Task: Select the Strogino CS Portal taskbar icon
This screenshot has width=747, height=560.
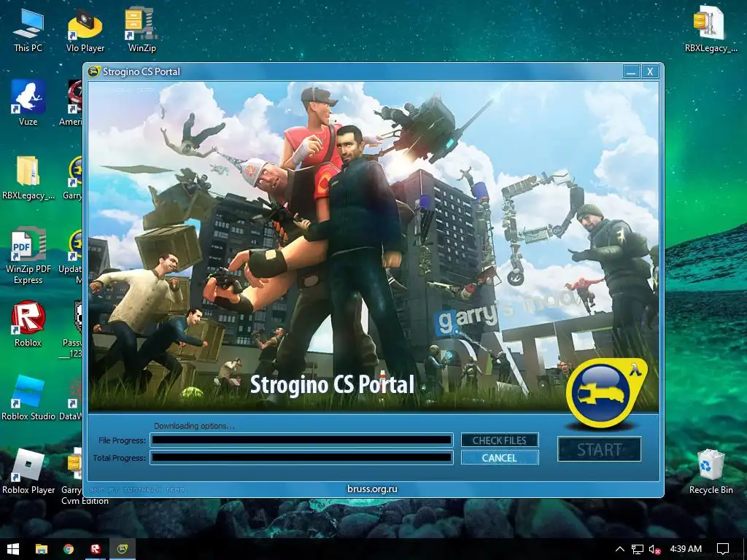Action: 123,549
